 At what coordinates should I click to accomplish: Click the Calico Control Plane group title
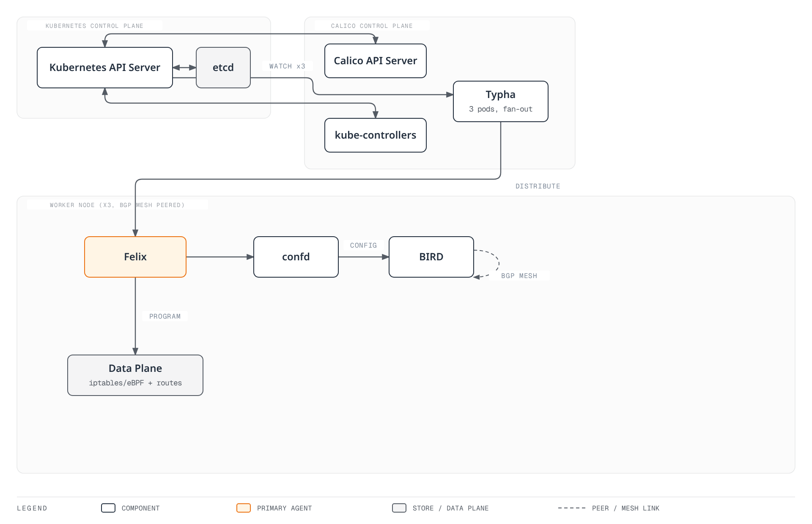click(372, 26)
